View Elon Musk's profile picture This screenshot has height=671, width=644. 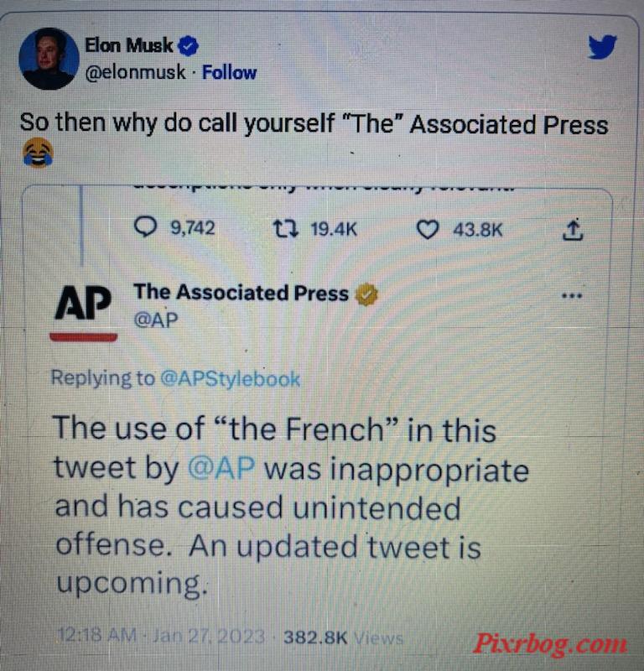[x=49, y=59]
